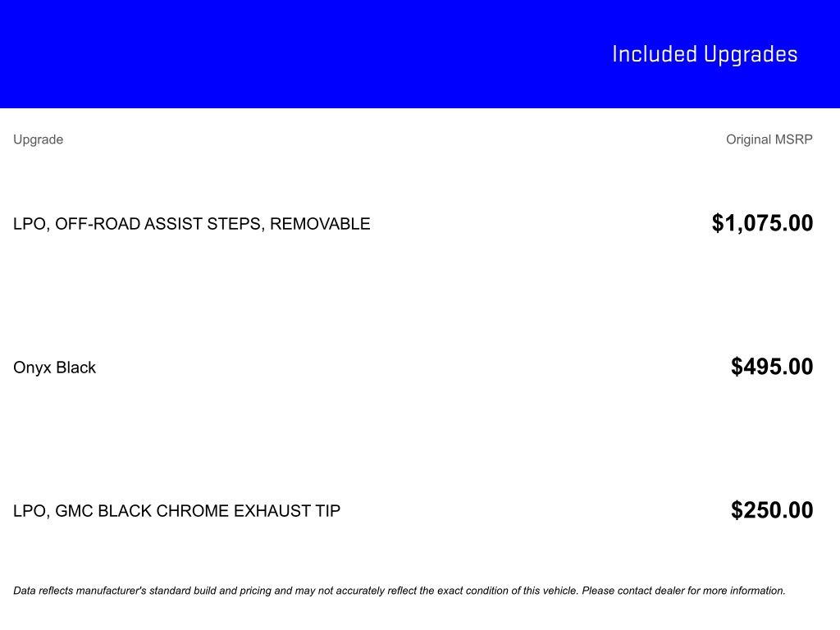The height and width of the screenshot is (630, 840).
Task: Click the $495.00 price
Action: tap(772, 367)
